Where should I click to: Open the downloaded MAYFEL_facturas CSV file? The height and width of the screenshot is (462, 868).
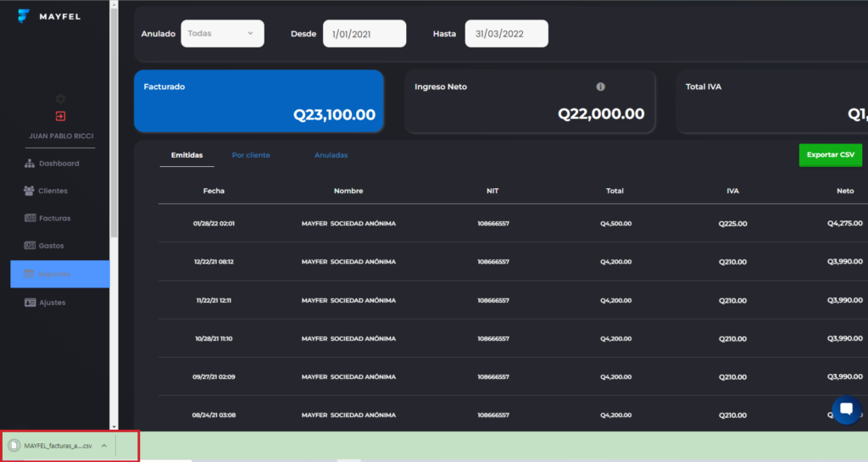pyautogui.click(x=51, y=445)
